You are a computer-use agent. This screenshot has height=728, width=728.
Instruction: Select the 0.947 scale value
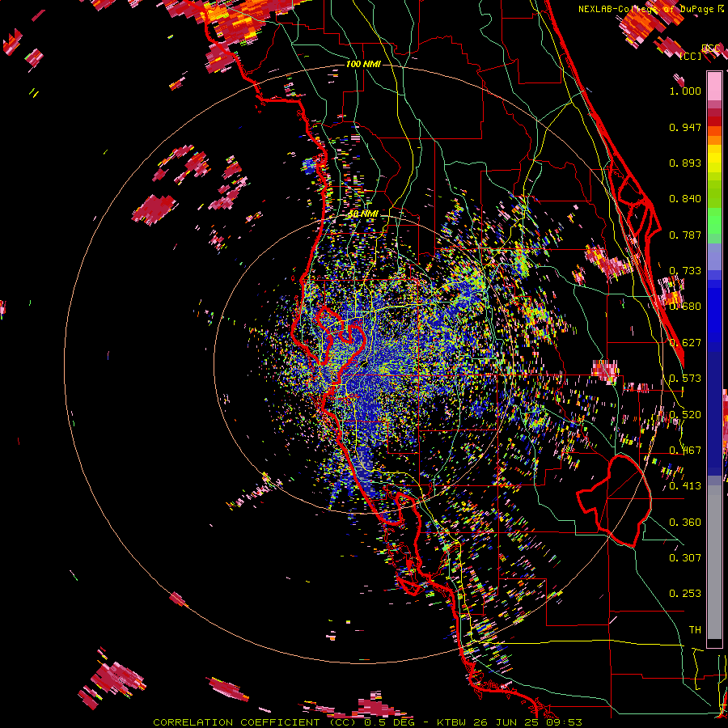point(685,127)
